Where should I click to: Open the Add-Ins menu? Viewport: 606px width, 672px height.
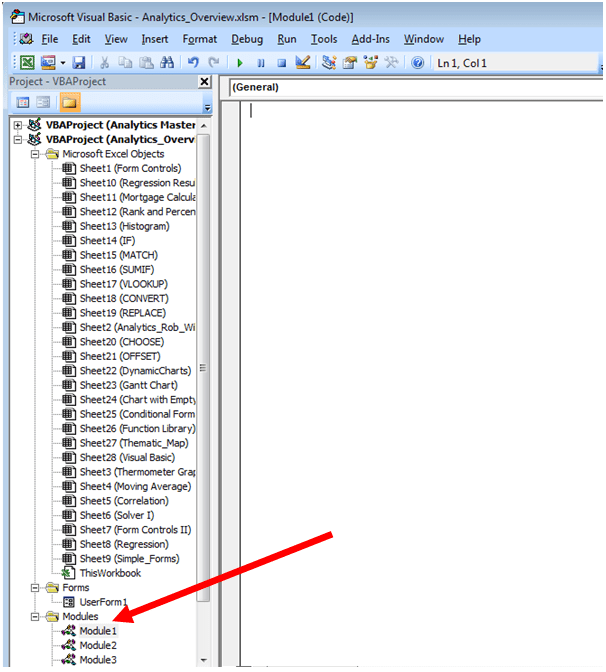(370, 39)
